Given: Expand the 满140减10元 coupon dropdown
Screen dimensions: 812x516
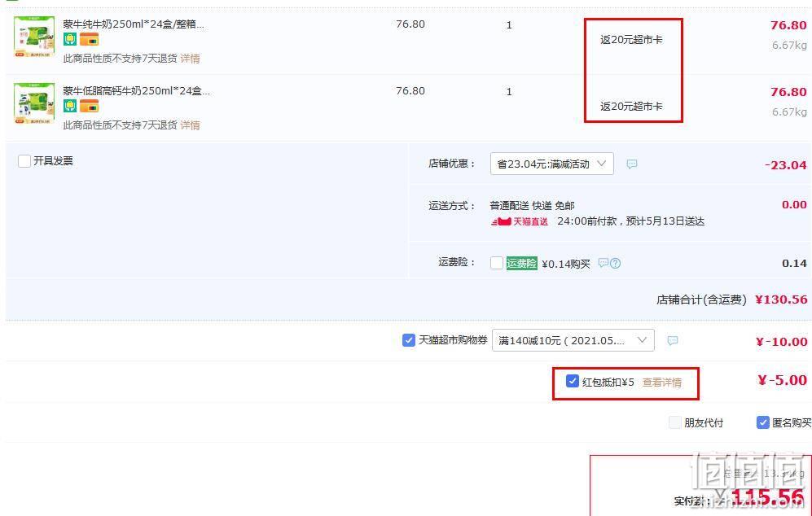Looking at the screenshot, I should [x=573, y=340].
